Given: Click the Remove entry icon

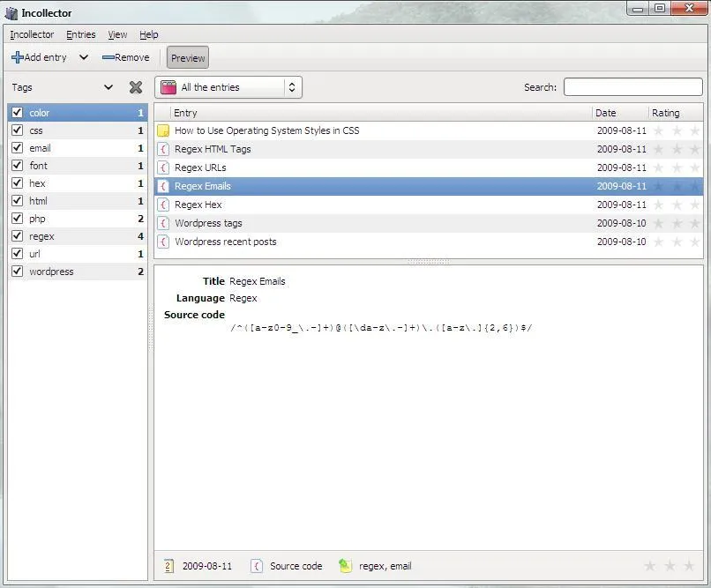Looking at the screenshot, I should coord(108,56).
